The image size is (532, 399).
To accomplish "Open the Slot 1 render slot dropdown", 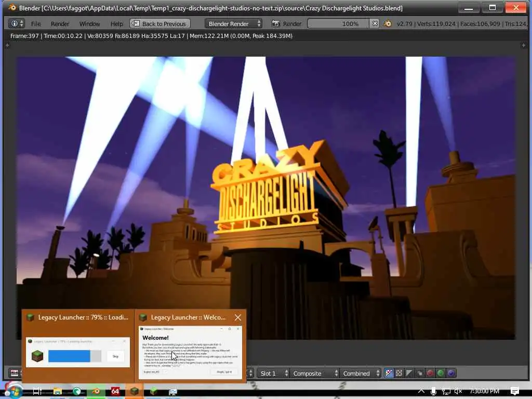I will click(273, 373).
